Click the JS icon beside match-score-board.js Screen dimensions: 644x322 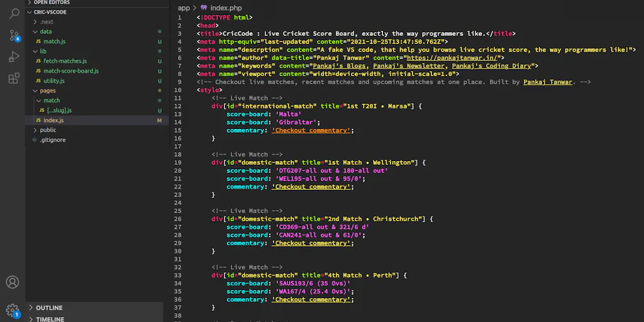(38, 71)
